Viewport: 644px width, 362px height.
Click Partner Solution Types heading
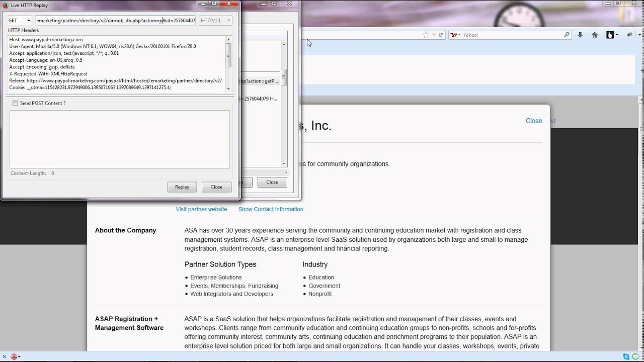coord(220,264)
